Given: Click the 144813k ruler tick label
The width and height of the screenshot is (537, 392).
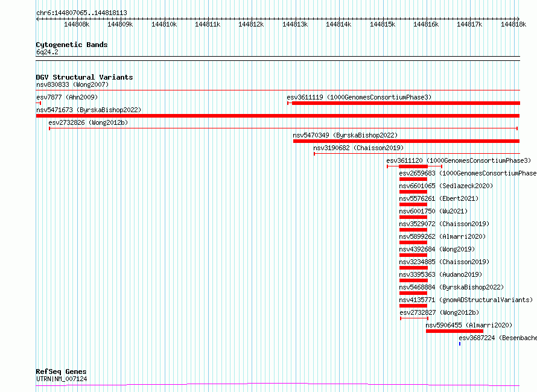Looking at the screenshot, I should [295, 24].
